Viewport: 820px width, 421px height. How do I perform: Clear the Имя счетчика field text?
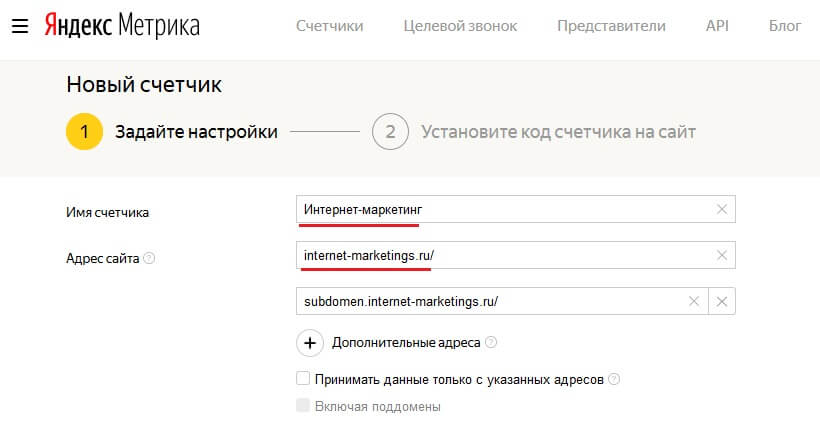[x=722, y=209]
